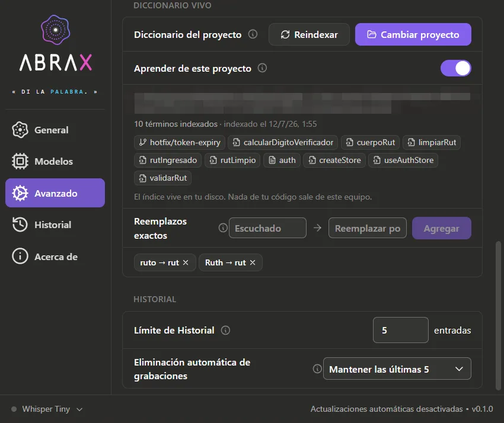This screenshot has width=504, height=423.
Task: Click the createStore term chip
Action: (x=334, y=160)
